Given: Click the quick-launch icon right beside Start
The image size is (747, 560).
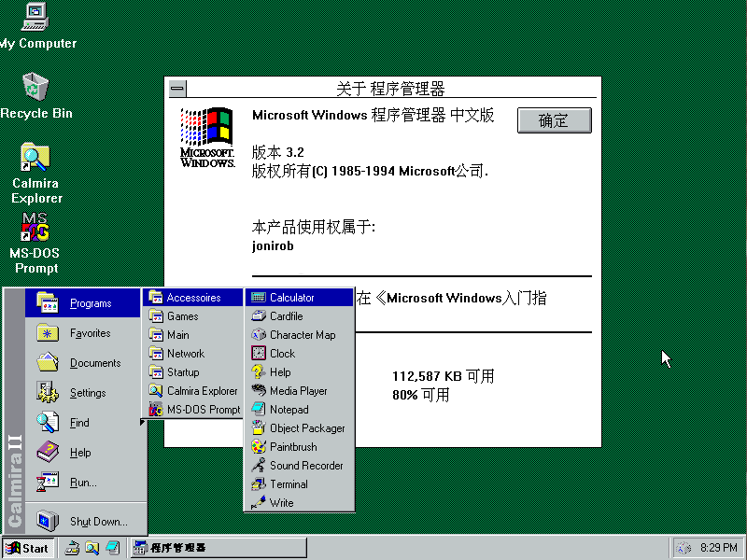Looking at the screenshot, I should click(x=72, y=548).
